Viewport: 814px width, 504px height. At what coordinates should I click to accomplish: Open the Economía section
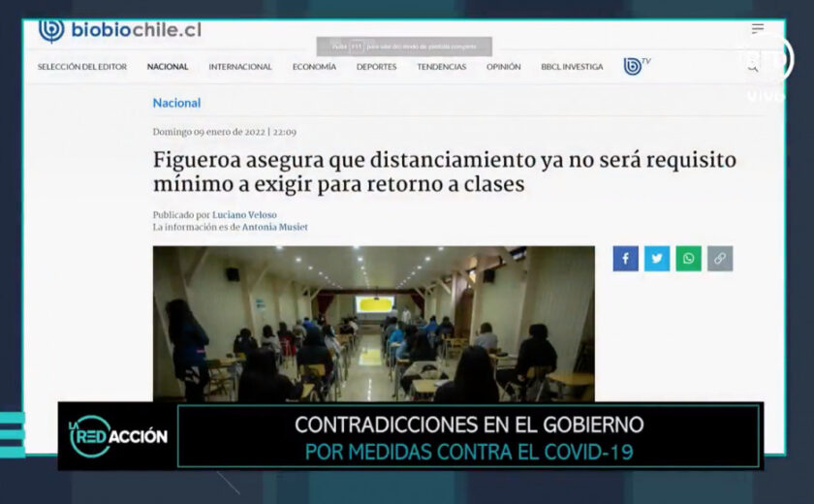coord(314,67)
